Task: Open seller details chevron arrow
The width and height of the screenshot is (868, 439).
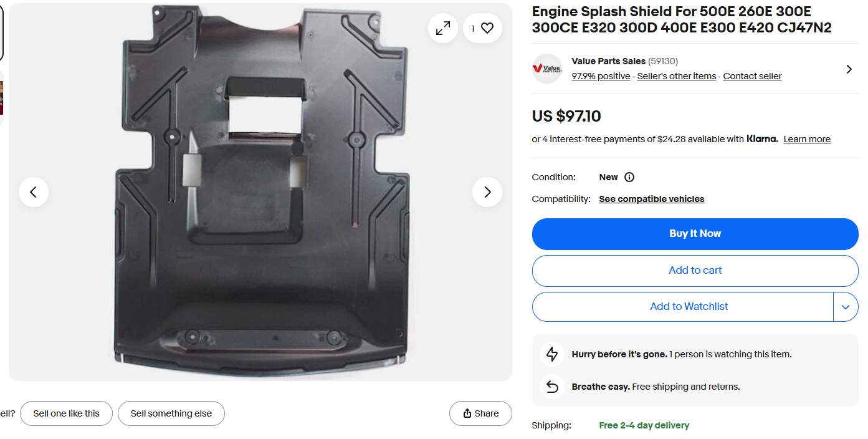Action: pos(849,69)
